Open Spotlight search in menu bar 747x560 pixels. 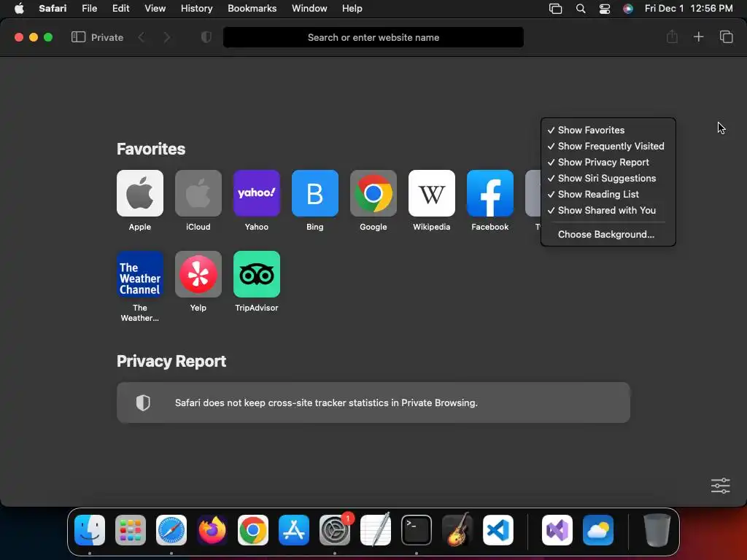pyautogui.click(x=580, y=9)
